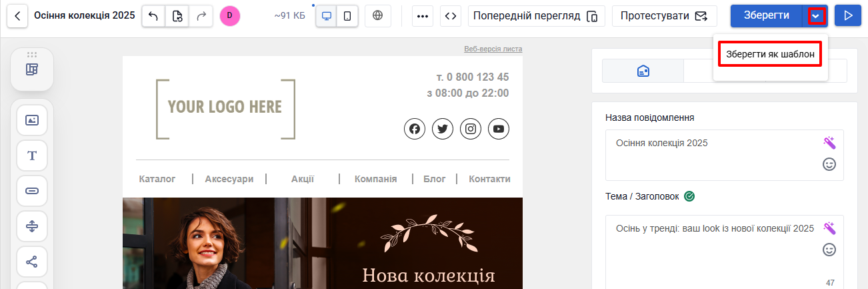The width and height of the screenshot is (868, 289).
Task: Open the structures panel icon
Action: pos(32,69)
